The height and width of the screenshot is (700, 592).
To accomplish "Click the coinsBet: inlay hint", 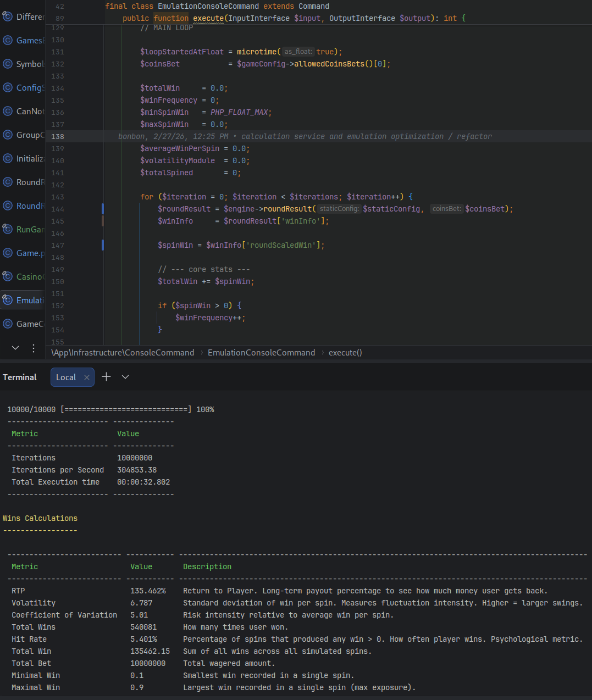I will (x=446, y=209).
